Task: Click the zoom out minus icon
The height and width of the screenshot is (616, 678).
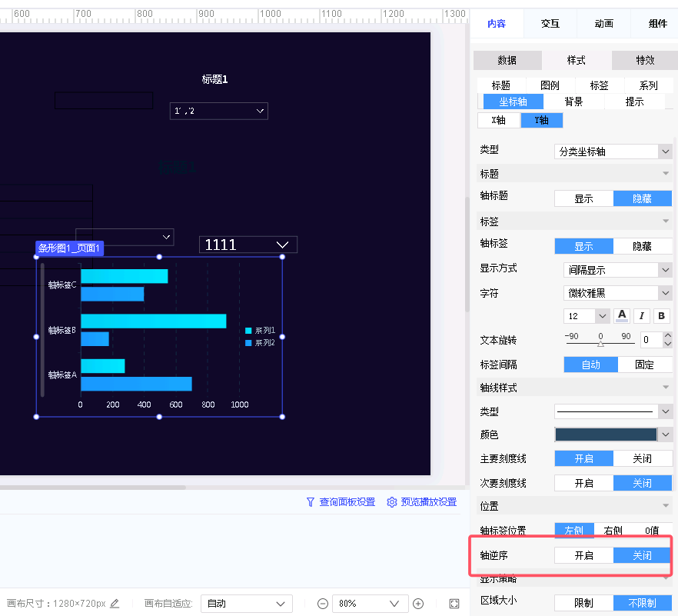Action: [323, 604]
